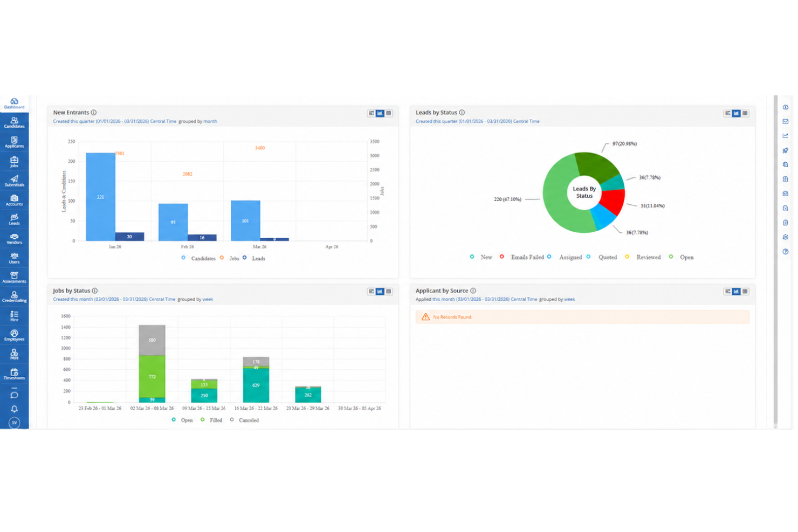Show info icon beside Leads by Status
This screenshot has height=532, width=798.
tap(462, 113)
